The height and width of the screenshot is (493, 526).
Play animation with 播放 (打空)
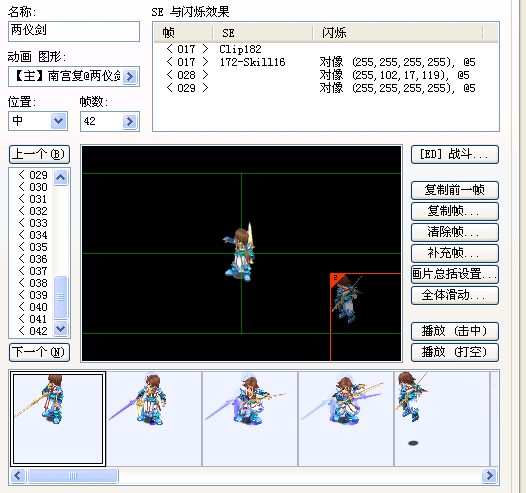coord(455,352)
